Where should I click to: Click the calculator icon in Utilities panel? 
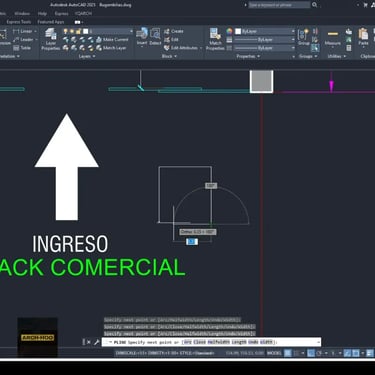[349, 48]
